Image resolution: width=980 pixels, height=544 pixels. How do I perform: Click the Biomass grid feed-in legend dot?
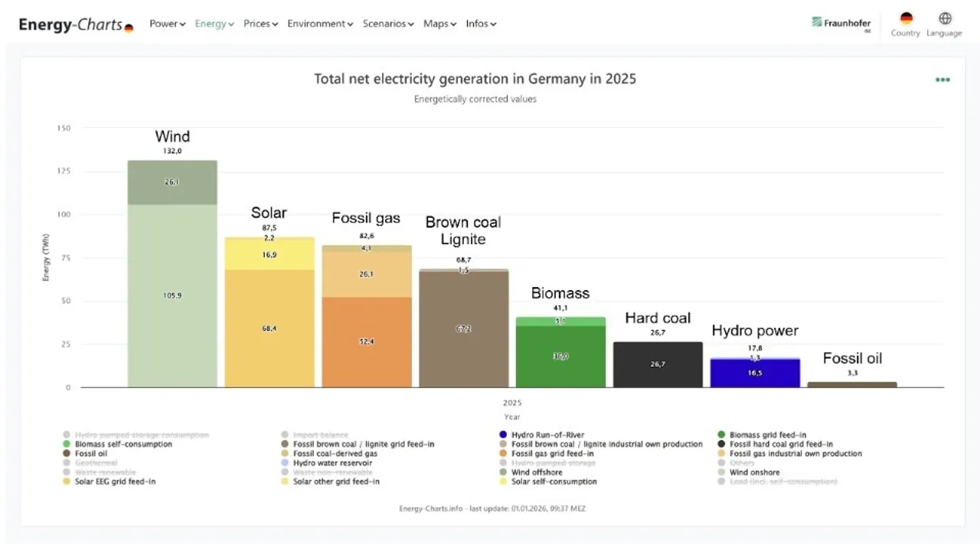pyautogui.click(x=723, y=434)
